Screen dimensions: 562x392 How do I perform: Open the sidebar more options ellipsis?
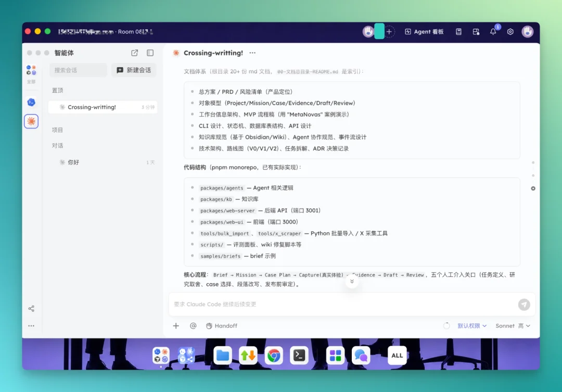[x=31, y=326]
